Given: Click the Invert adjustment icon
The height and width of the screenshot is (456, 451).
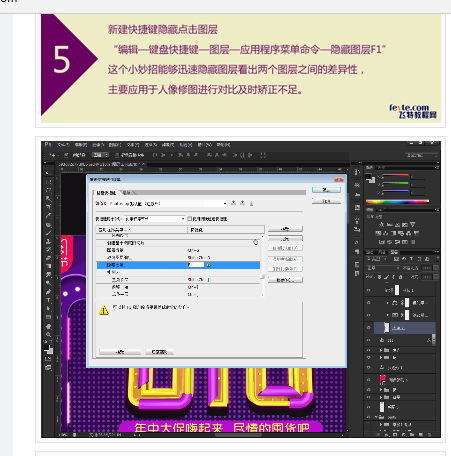Looking at the screenshot, I should tap(381, 242).
